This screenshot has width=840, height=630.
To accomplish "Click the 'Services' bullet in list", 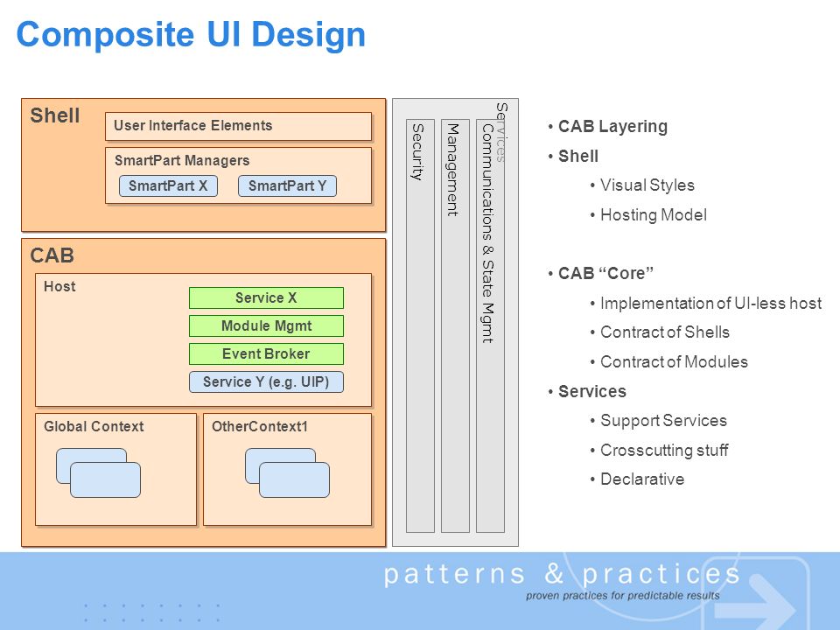I will 591,392.
